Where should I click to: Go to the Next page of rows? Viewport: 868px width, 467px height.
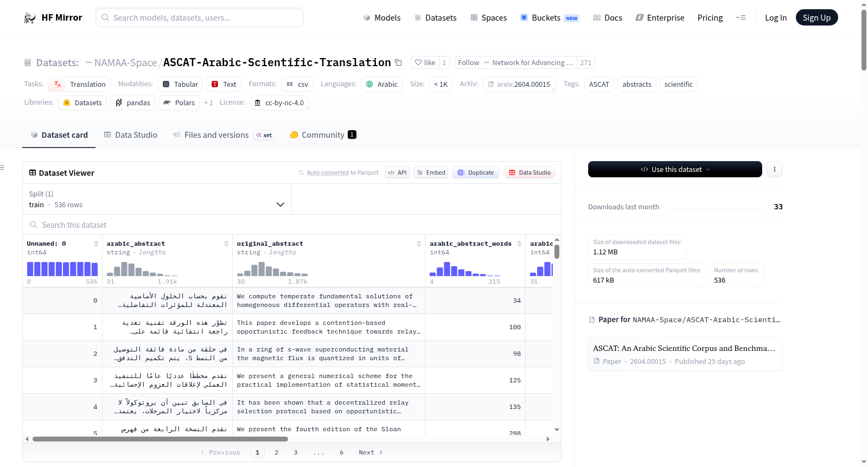click(x=371, y=452)
